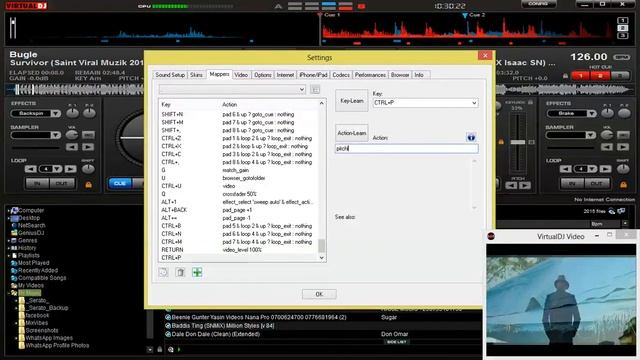The width and height of the screenshot is (640, 360).
Task: Delete the selected mapping with the trash icon
Action: 180,272
